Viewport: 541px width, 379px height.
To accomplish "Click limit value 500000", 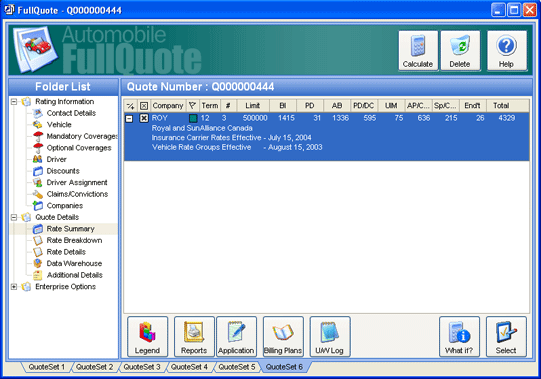I will (255, 118).
